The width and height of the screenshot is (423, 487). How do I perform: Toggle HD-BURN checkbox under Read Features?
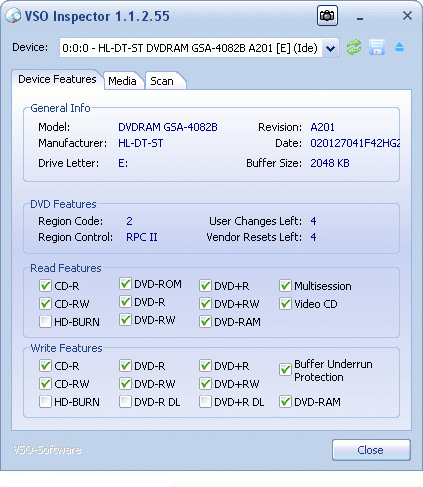pyautogui.click(x=45, y=322)
